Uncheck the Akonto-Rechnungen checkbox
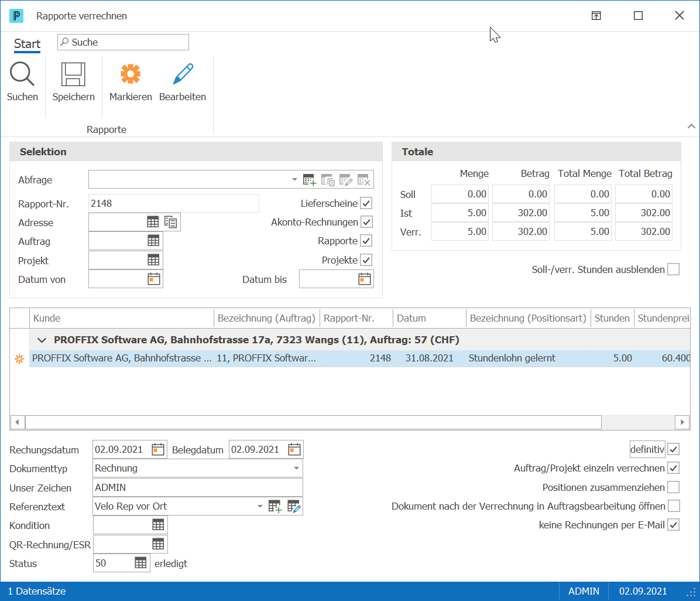 366,222
